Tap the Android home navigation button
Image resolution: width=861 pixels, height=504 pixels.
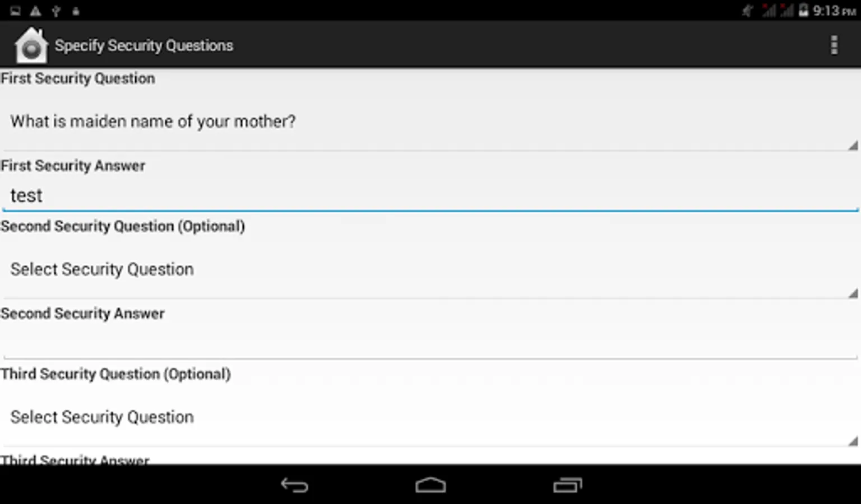coord(430,485)
